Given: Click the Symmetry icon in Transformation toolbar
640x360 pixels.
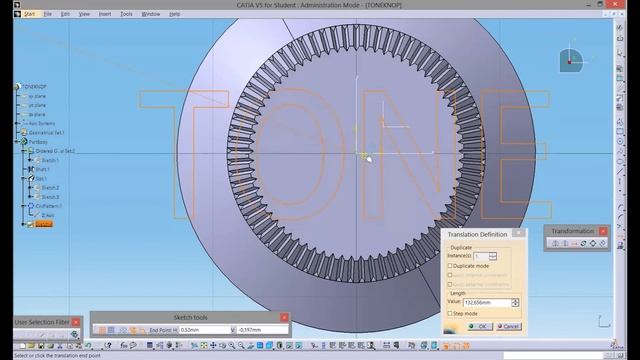Looking at the screenshot, I should tap(565, 243).
